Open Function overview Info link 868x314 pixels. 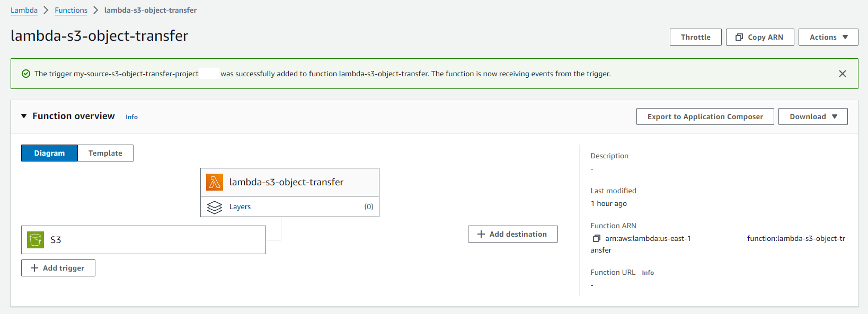131,117
